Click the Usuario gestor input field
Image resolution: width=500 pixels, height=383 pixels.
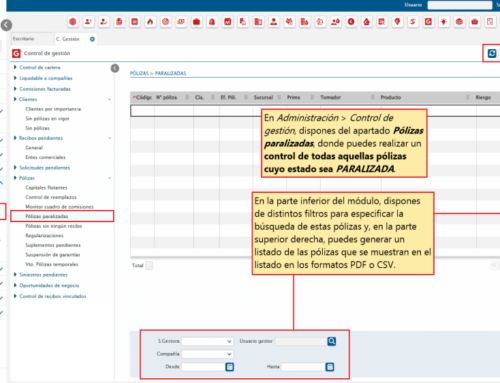(301, 341)
